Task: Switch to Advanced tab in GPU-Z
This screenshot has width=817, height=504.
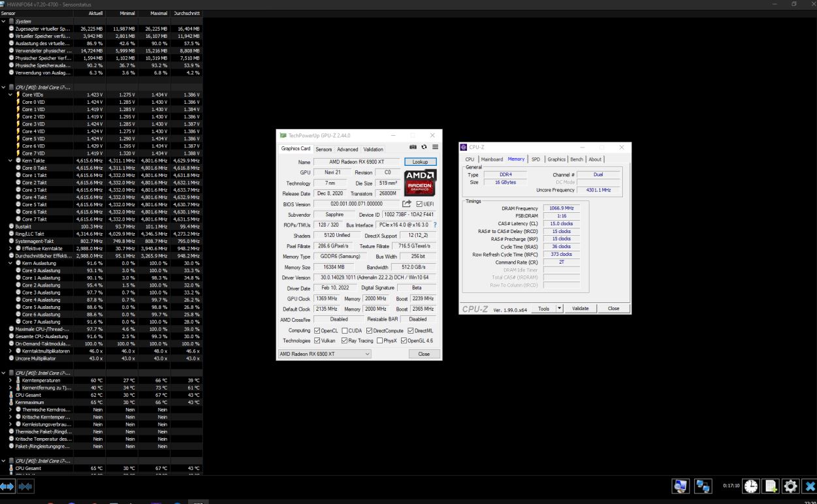Action: point(347,150)
